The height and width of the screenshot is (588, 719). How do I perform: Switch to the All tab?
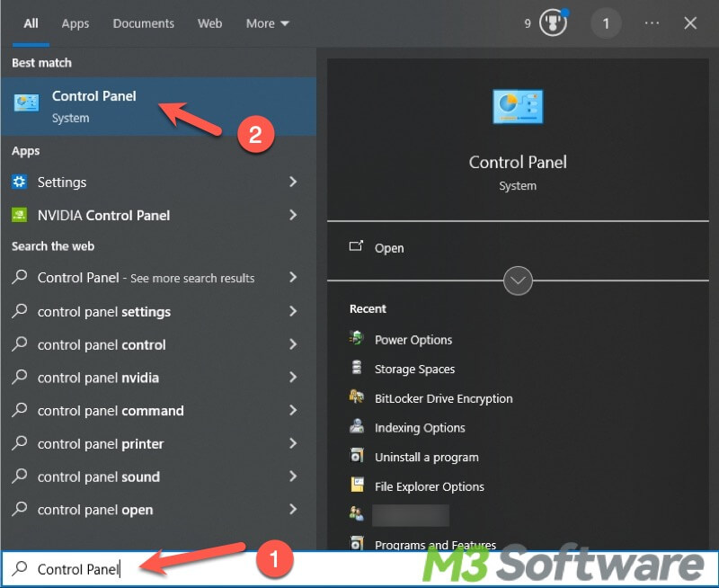point(31,23)
